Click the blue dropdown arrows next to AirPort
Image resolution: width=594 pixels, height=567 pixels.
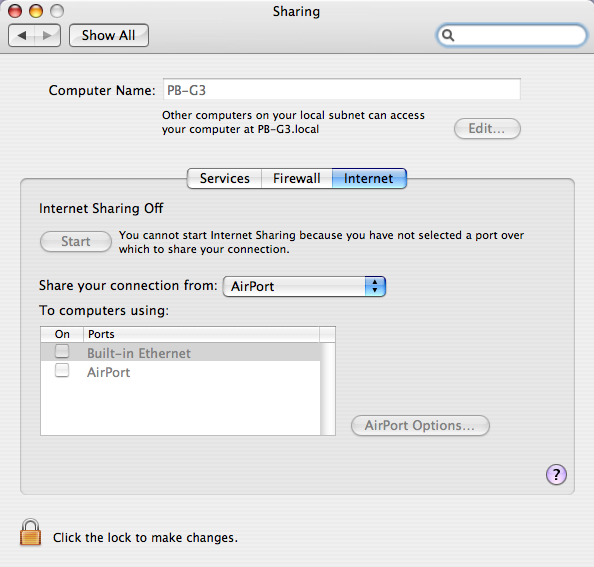[x=375, y=286]
